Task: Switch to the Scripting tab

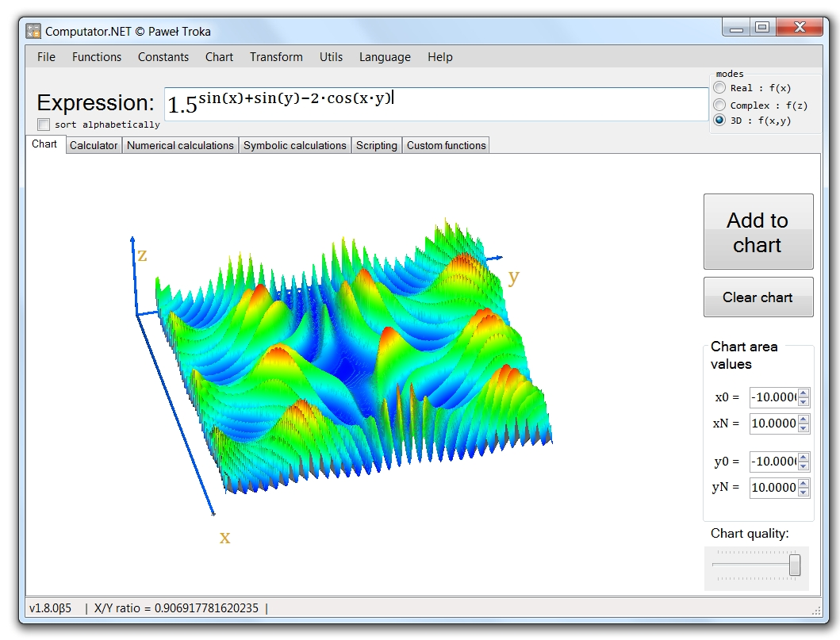Action: (377, 146)
